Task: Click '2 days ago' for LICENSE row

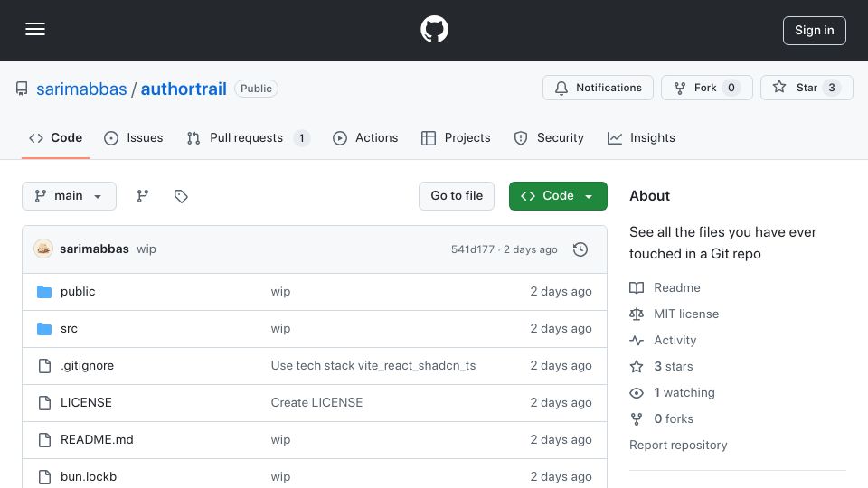Action: click(x=561, y=403)
